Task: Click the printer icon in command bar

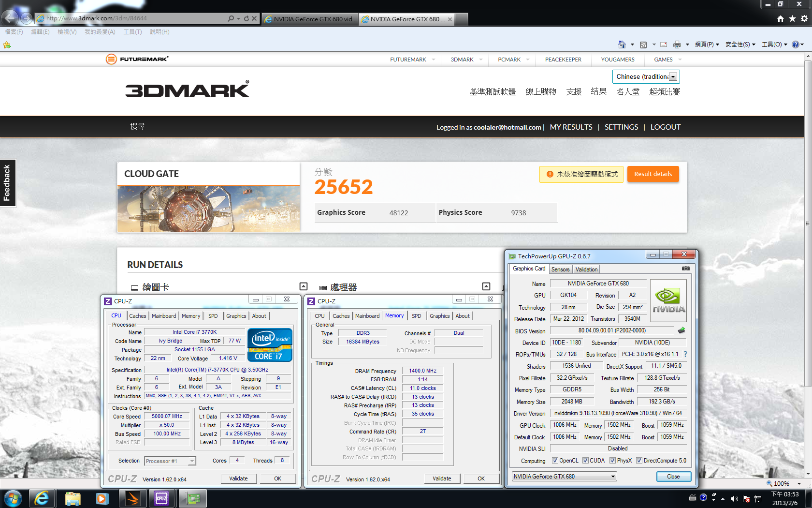Action: point(677,45)
